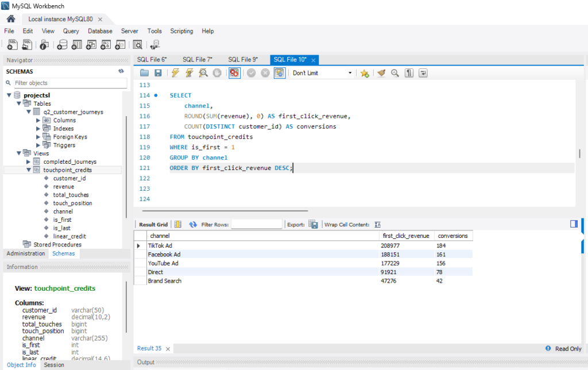Stop the query being executed
Image resolution: width=588 pixels, height=370 pixels.
click(217, 73)
